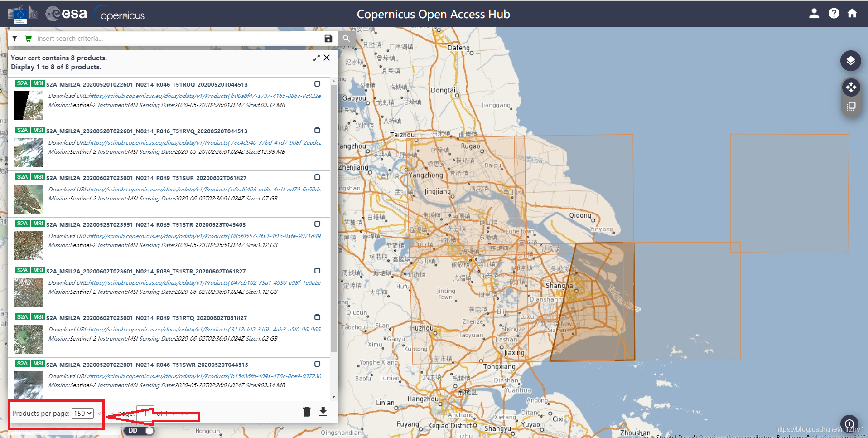Image resolution: width=868 pixels, height=438 pixels.
Task: Select checkbox for T51RUQ product
Action: coord(317,84)
